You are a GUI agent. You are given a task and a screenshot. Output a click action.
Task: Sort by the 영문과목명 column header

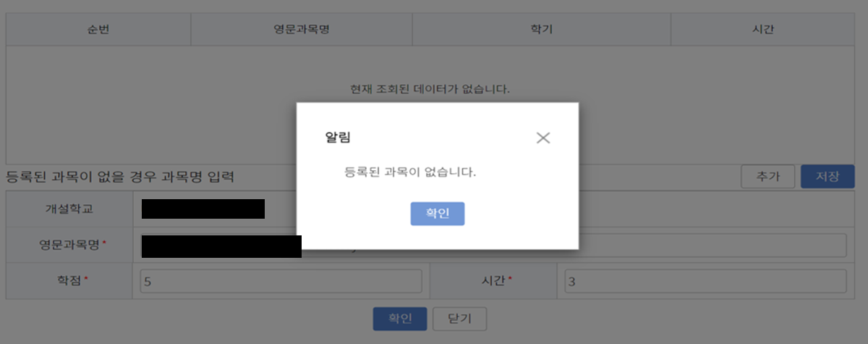302,30
